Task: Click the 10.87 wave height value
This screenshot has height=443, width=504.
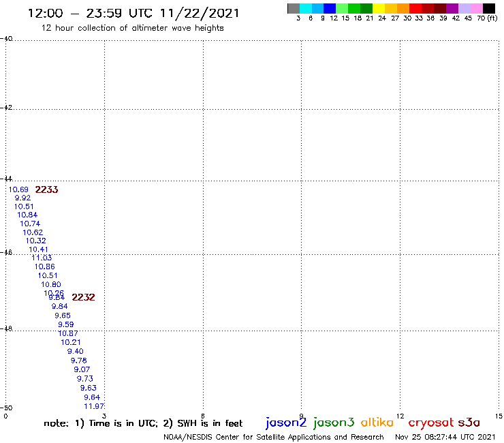Action: (68, 334)
